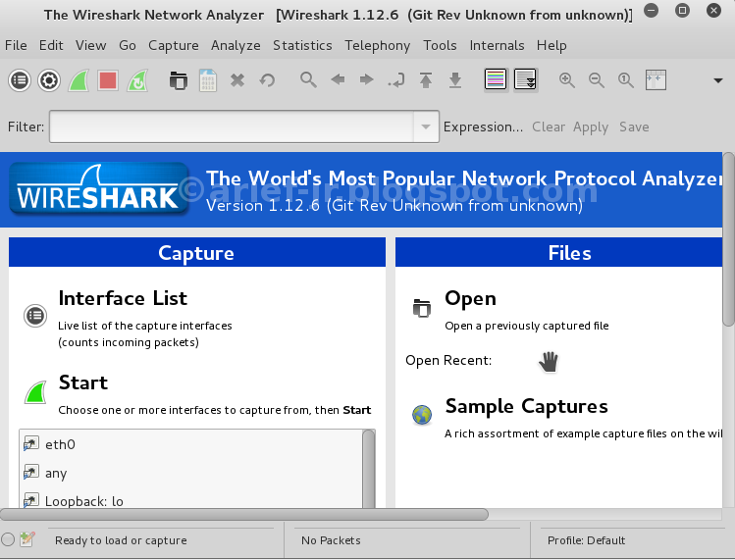Viewport: 735px width, 560px height.
Task: Click the welcome page horizontal scrollbar
Action: point(243,515)
